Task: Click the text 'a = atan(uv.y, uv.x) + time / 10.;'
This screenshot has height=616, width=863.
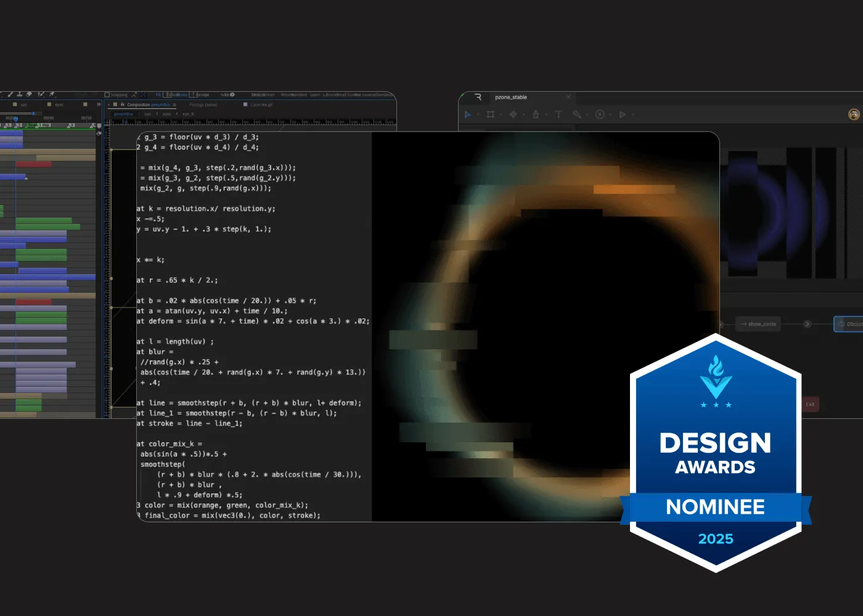Action: (x=218, y=311)
